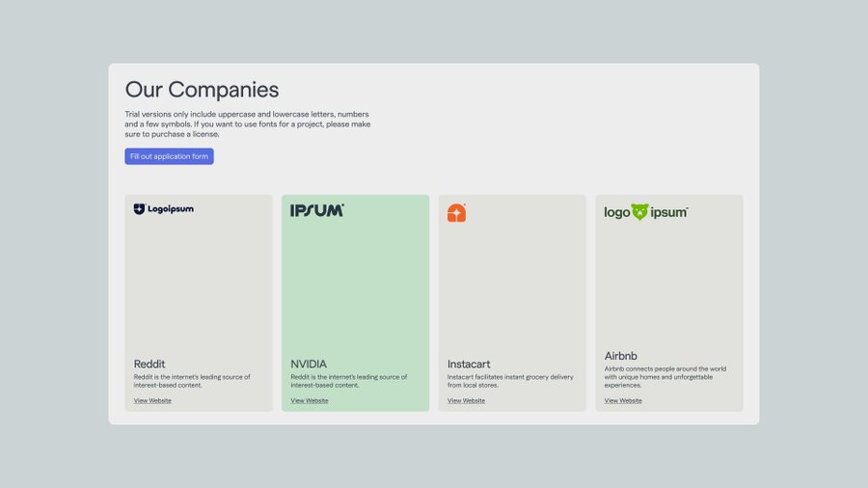Screen dimensions: 868x488
Task: Open View Website link under Reddit
Action: (x=152, y=400)
